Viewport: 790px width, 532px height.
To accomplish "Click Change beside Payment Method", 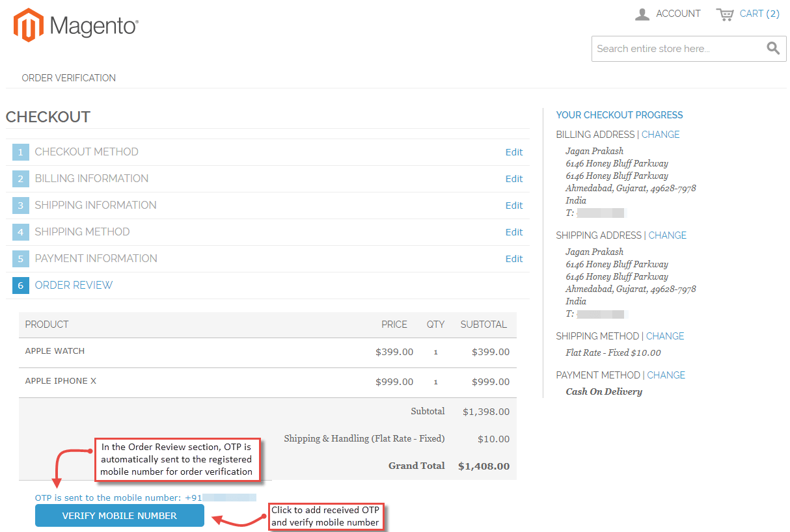I will click(666, 375).
